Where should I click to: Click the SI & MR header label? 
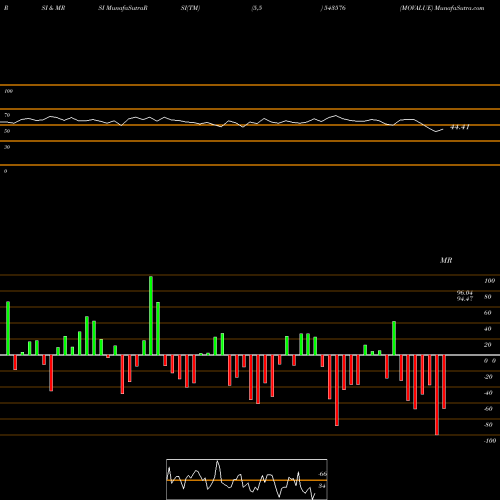pos(53,8)
